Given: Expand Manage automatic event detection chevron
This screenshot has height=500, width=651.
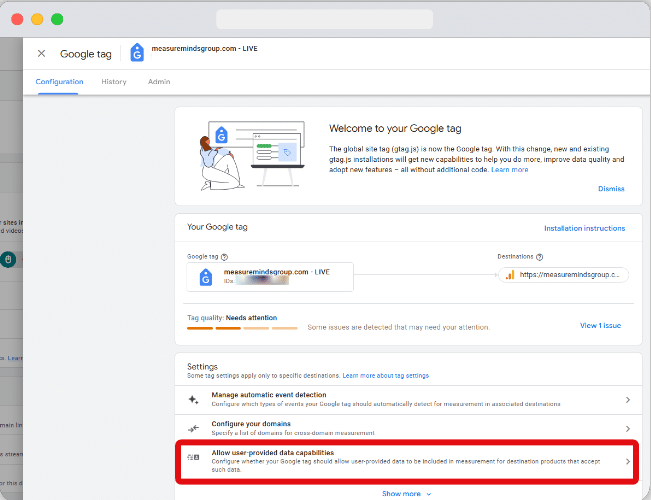Looking at the screenshot, I should pyautogui.click(x=628, y=400).
